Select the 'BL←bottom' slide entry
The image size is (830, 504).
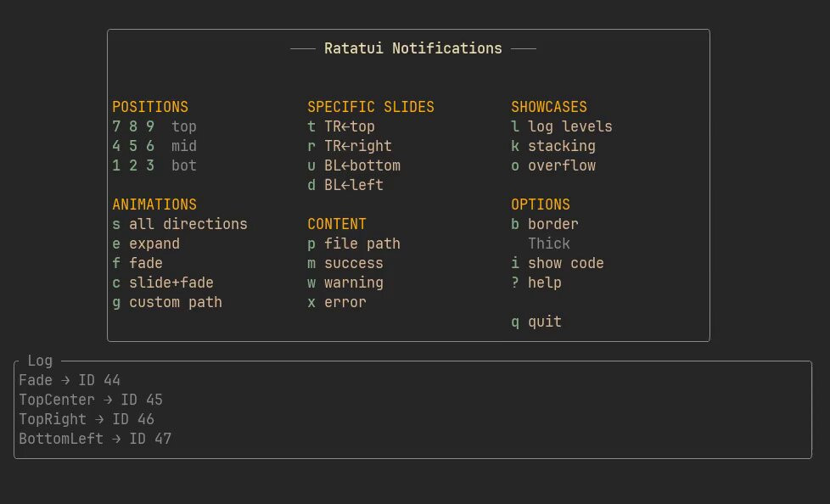point(362,166)
